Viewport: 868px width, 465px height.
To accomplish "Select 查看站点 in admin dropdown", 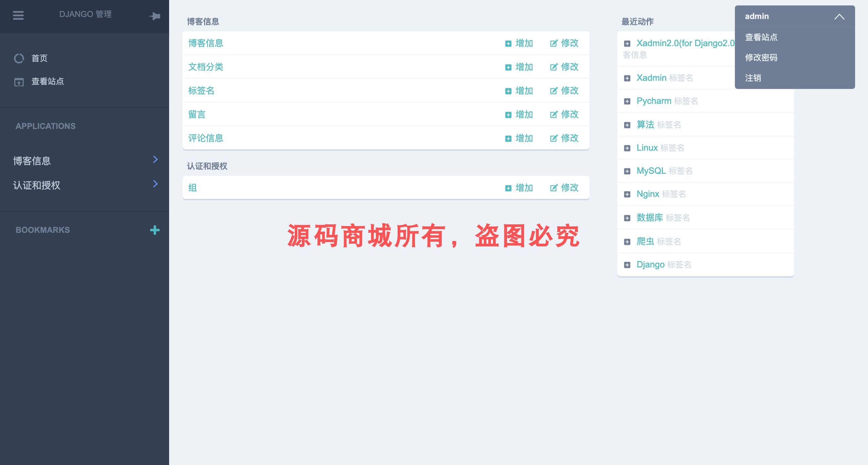I will coord(761,37).
